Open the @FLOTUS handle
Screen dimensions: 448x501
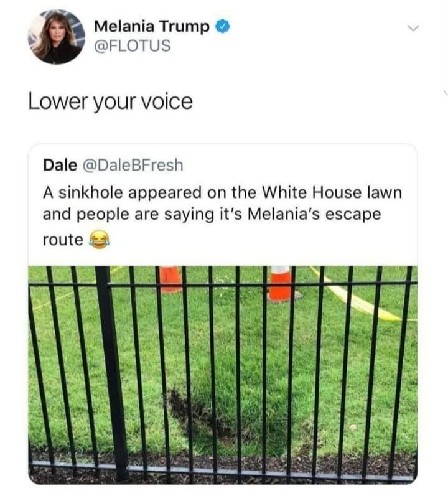133,45
